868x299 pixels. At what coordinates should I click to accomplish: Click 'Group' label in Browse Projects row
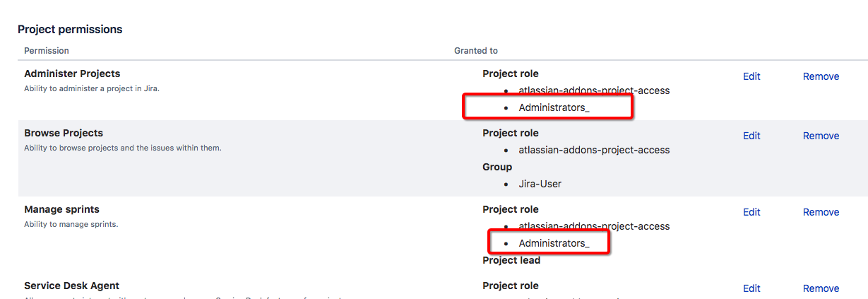[x=497, y=167]
